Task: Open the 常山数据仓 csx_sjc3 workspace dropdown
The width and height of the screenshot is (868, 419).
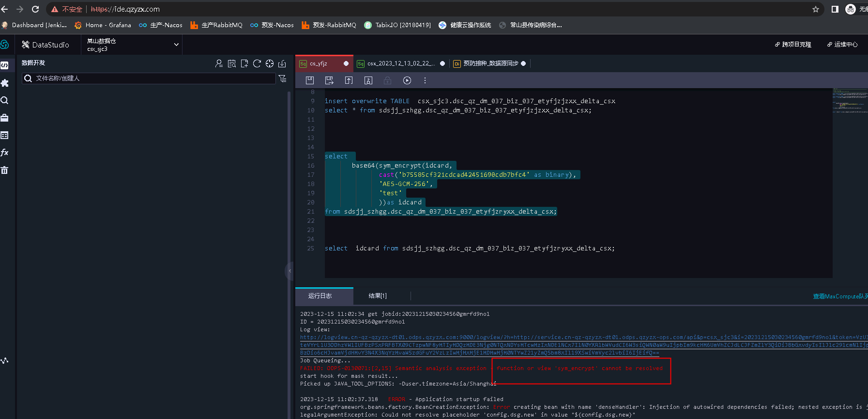Action: pyautogui.click(x=132, y=45)
